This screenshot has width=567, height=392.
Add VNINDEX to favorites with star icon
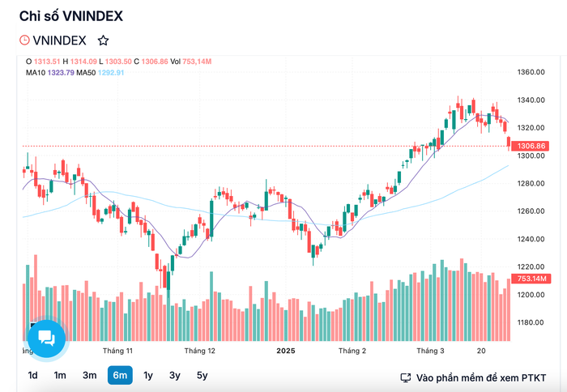(x=103, y=40)
